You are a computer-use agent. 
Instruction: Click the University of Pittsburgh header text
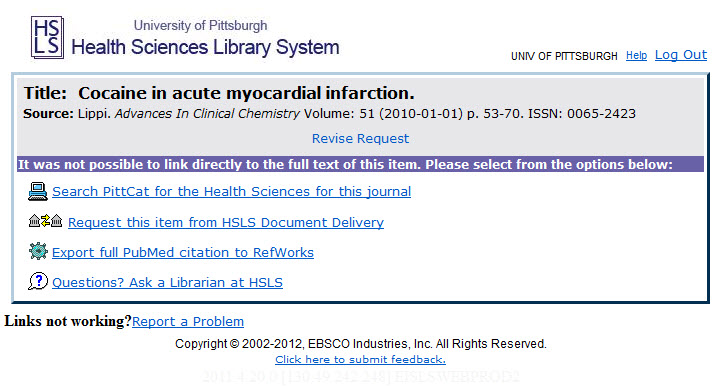[200, 25]
